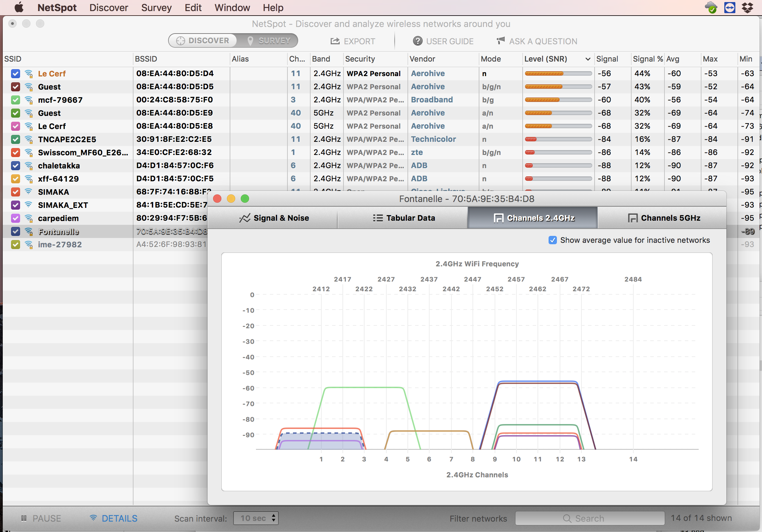Click the Level (SNR) column sort arrow
The image size is (762, 532).
tap(588, 59)
